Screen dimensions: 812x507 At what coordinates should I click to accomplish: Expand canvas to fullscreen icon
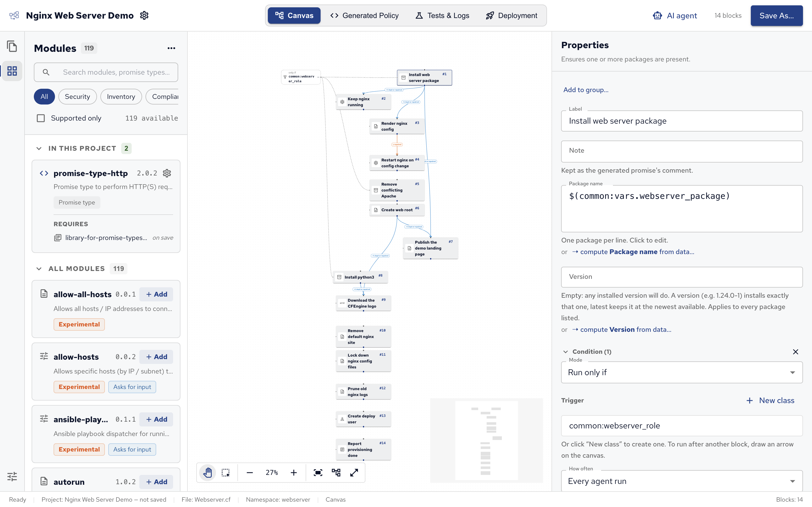click(354, 472)
